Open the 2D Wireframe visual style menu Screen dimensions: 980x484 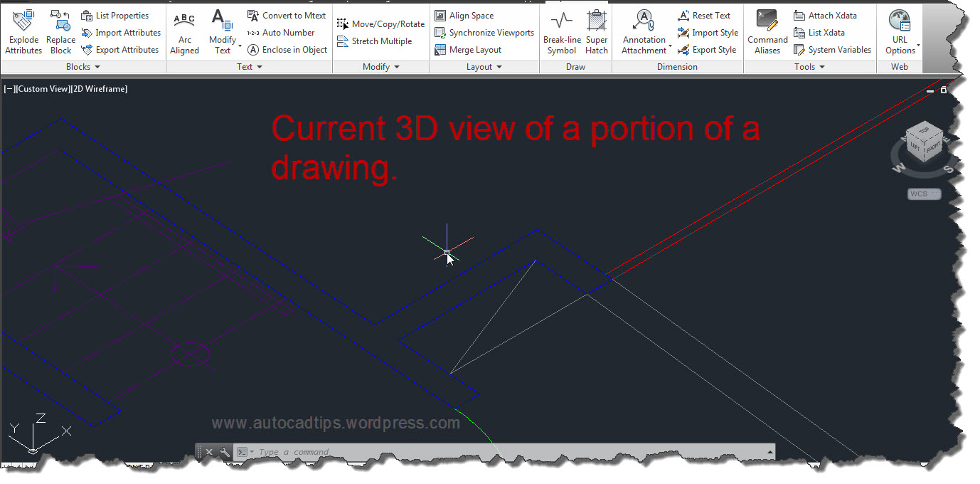tap(100, 88)
